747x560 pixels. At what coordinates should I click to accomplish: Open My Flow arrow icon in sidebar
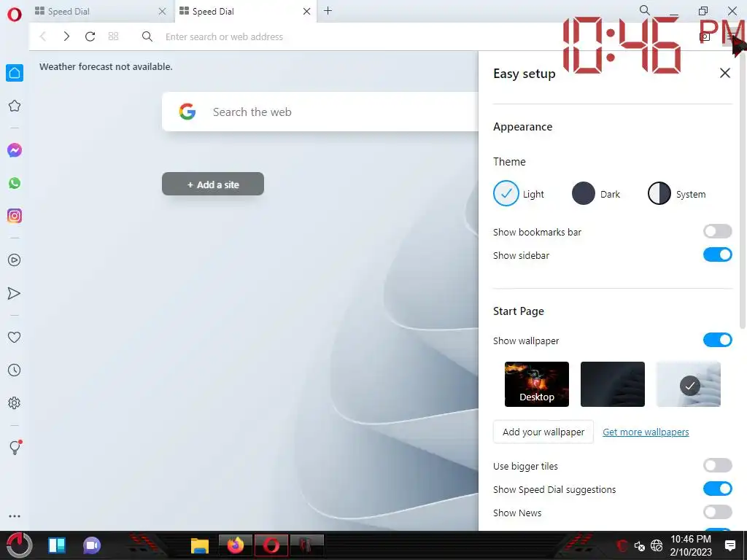[x=15, y=293]
